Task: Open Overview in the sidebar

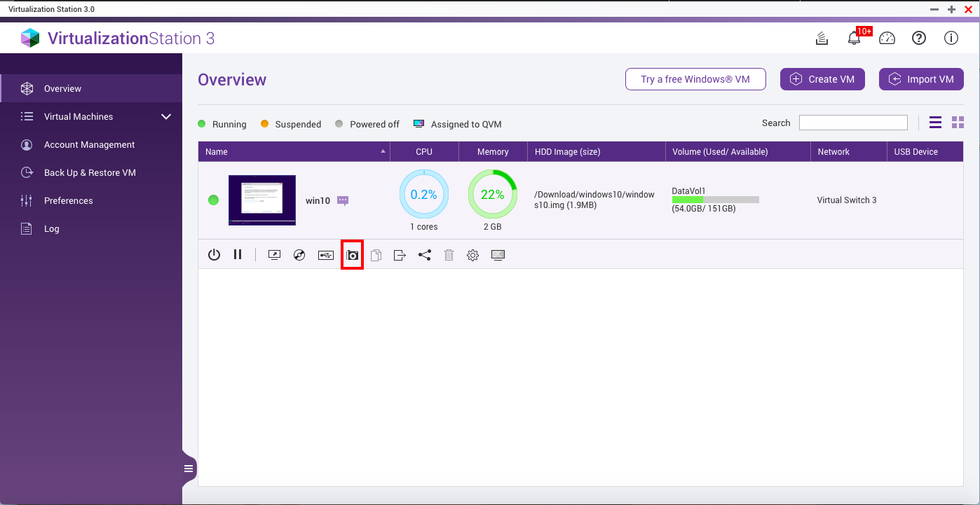Action: 91,88
